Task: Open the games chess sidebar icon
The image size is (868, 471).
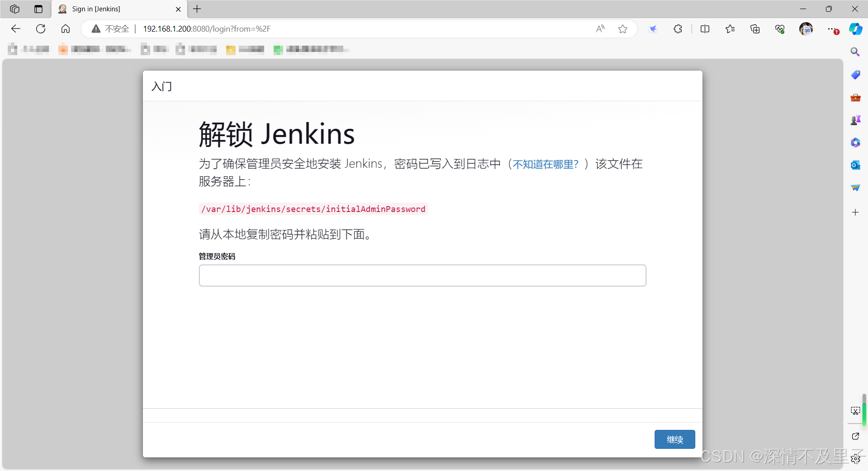Action: [x=855, y=120]
